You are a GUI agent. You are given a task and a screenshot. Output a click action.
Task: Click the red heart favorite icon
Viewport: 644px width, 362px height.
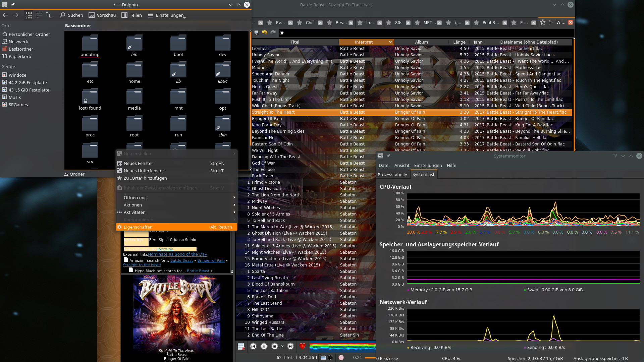coord(303,346)
